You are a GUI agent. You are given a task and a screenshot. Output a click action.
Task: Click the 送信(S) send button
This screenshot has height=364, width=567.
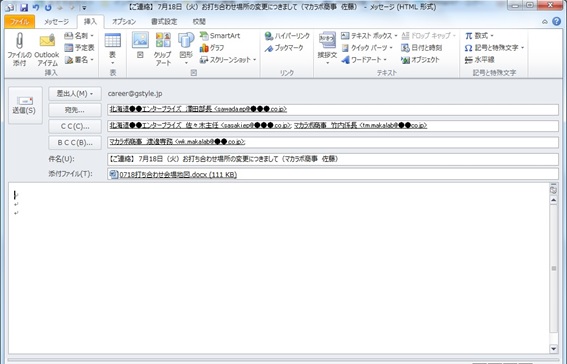coord(25,105)
